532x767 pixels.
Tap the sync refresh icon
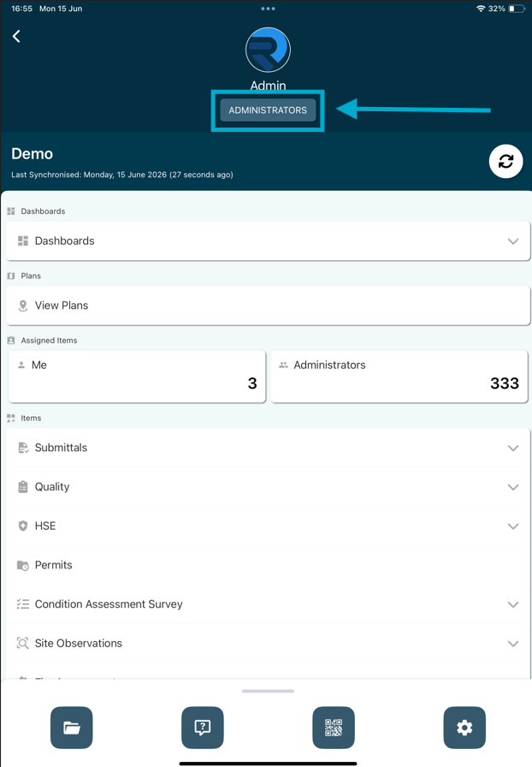505,162
